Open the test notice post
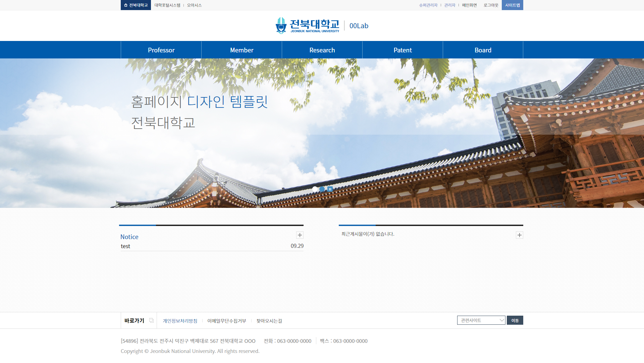This screenshot has width=644, height=363. point(125,246)
